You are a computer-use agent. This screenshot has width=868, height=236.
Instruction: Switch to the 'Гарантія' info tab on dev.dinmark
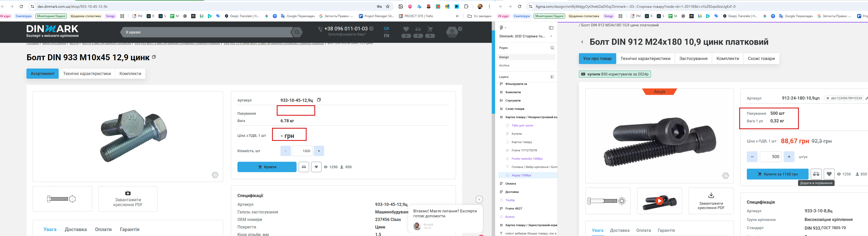129,229
